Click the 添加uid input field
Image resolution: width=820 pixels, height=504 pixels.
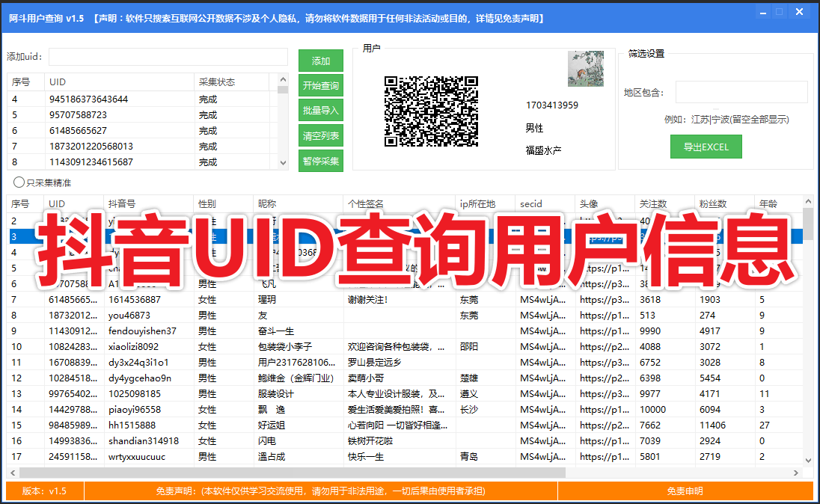168,57
